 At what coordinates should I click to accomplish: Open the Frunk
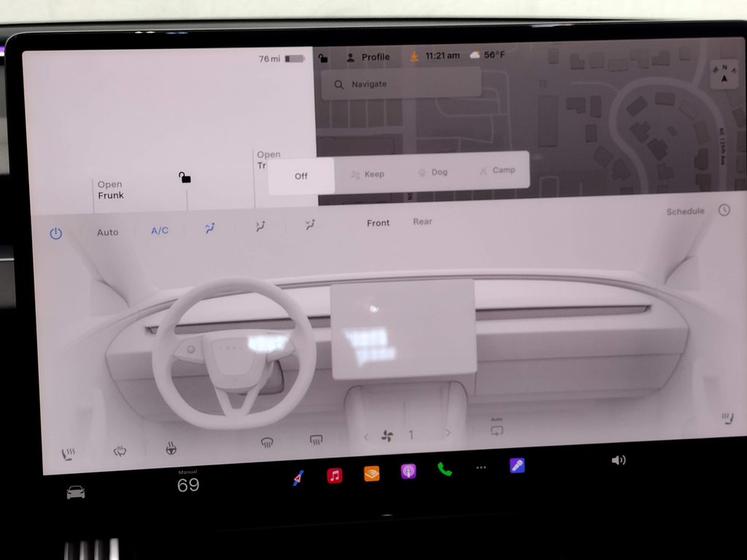111,190
